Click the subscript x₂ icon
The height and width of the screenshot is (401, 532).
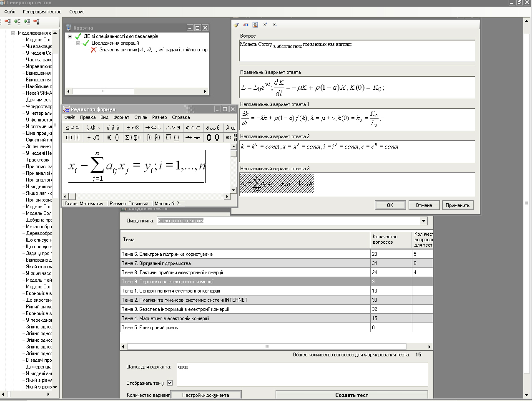tap(275, 25)
